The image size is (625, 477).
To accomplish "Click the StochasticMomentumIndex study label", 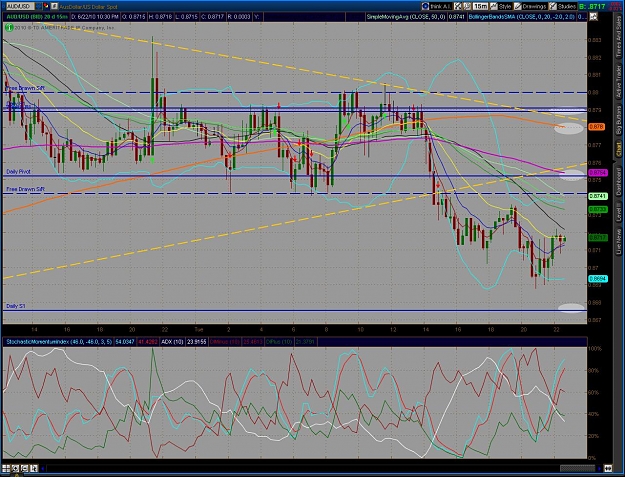I will pos(59,342).
